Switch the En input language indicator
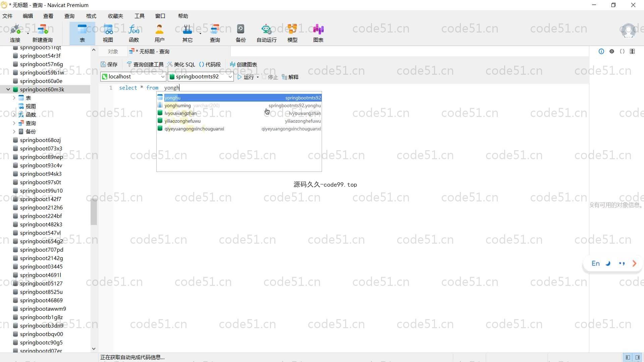 coord(595,263)
